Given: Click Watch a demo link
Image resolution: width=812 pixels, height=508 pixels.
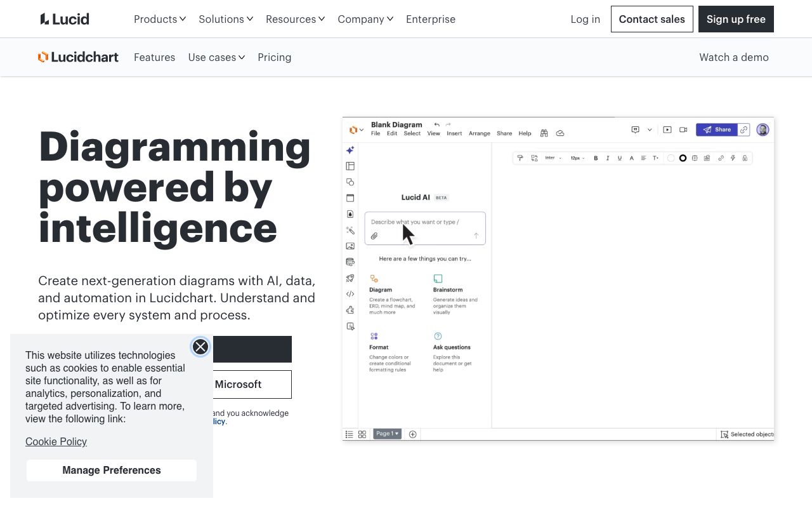Looking at the screenshot, I should coord(734,57).
